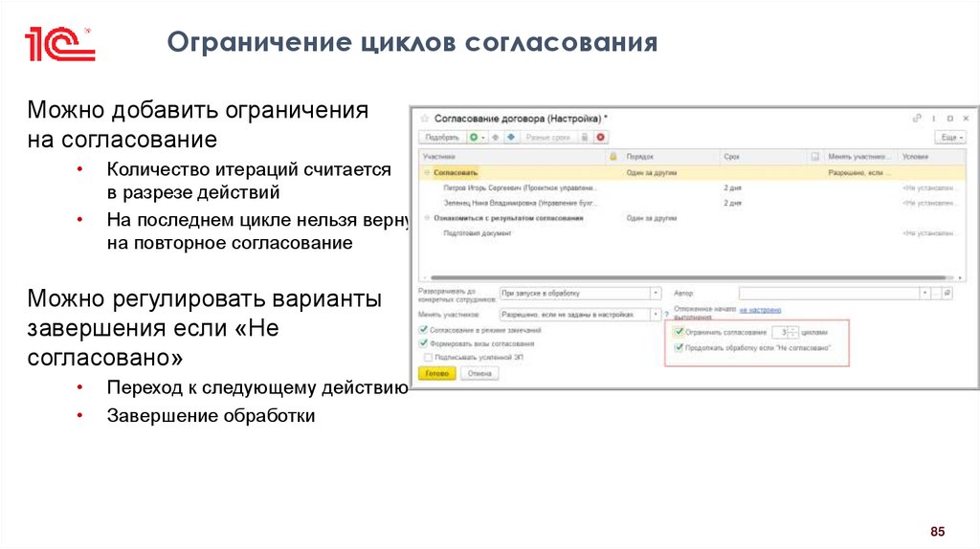Viewport: 980px width, 549px height.
Task: Select Петров Игорь Сергеевич participant row
Action: point(691,187)
